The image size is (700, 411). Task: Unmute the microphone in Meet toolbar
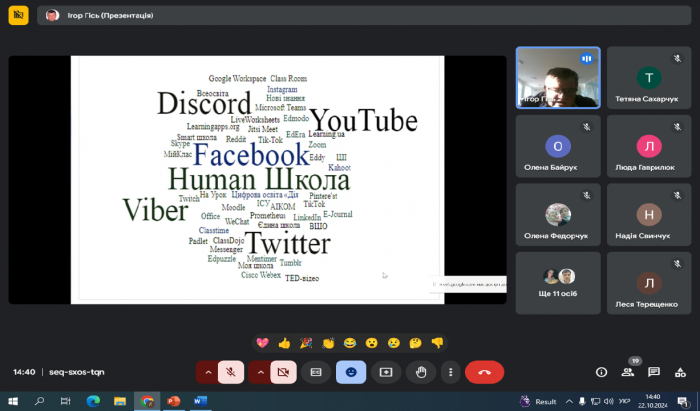point(231,372)
